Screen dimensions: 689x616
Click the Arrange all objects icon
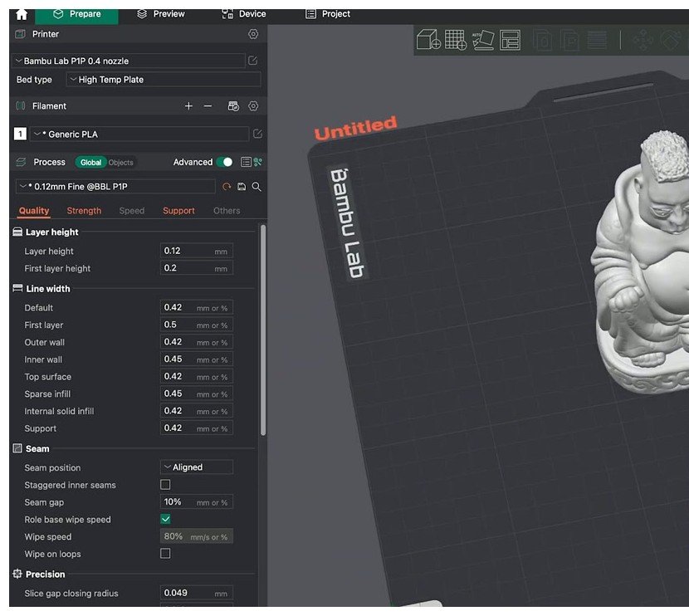510,40
